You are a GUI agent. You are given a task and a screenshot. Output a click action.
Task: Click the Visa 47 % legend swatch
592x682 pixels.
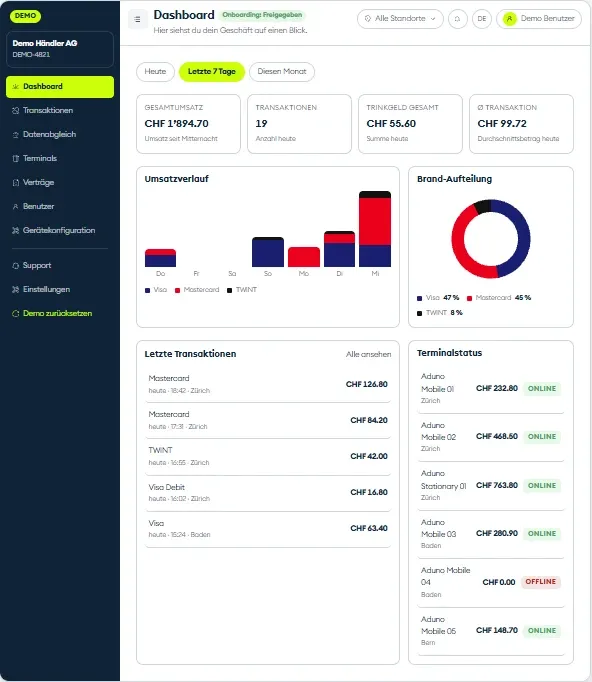[x=419, y=298]
